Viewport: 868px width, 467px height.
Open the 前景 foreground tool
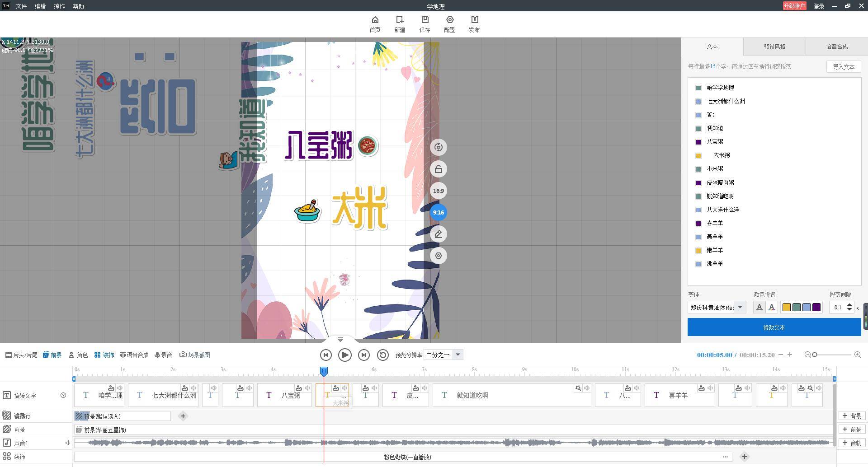point(52,355)
